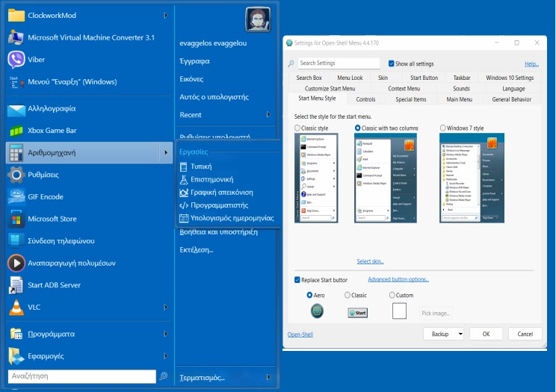Screen dimensions: 556x392
Task: Expand the Τερματισμός options arrow
Action: point(268,378)
